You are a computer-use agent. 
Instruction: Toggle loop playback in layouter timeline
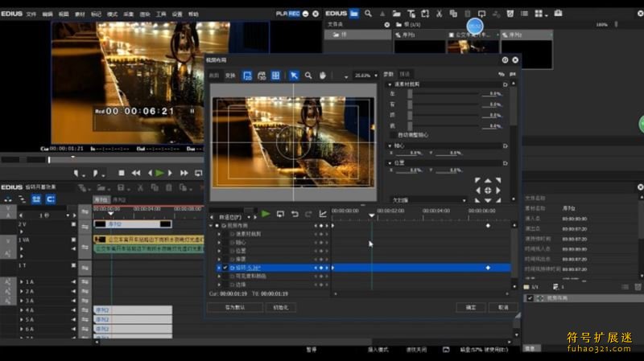tap(280, 214)
